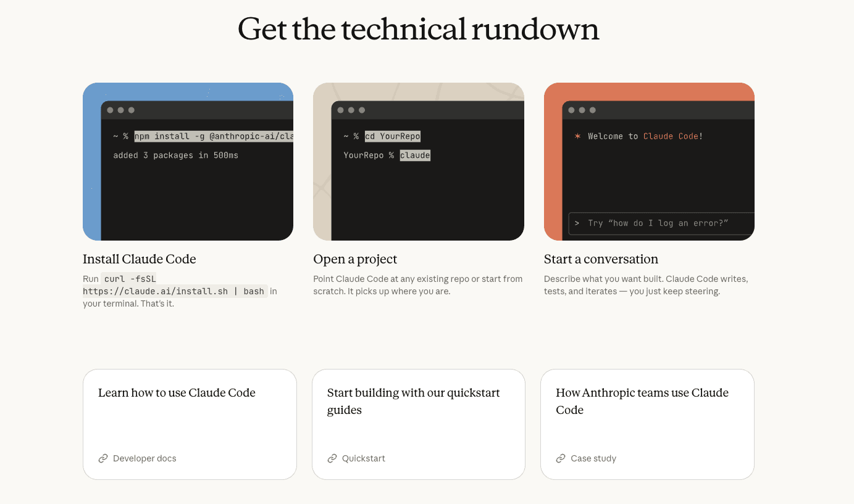Select the Open a project heading
Image resolution: width=854 pixels, height=504 pixels.
[x=355, y=259]
